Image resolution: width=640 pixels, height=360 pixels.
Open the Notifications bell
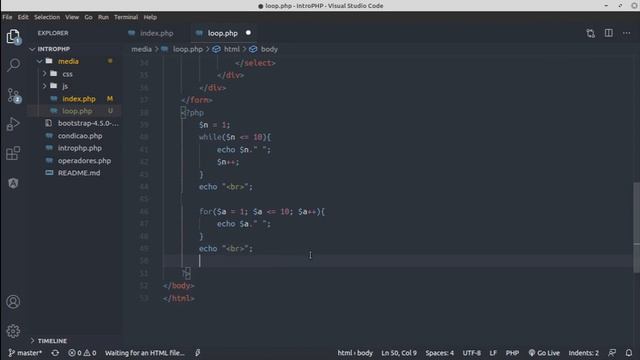(629, 353)
